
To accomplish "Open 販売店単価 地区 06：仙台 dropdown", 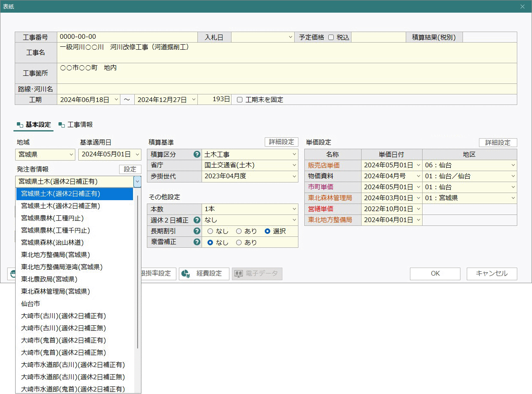I will tap(513, 165).
